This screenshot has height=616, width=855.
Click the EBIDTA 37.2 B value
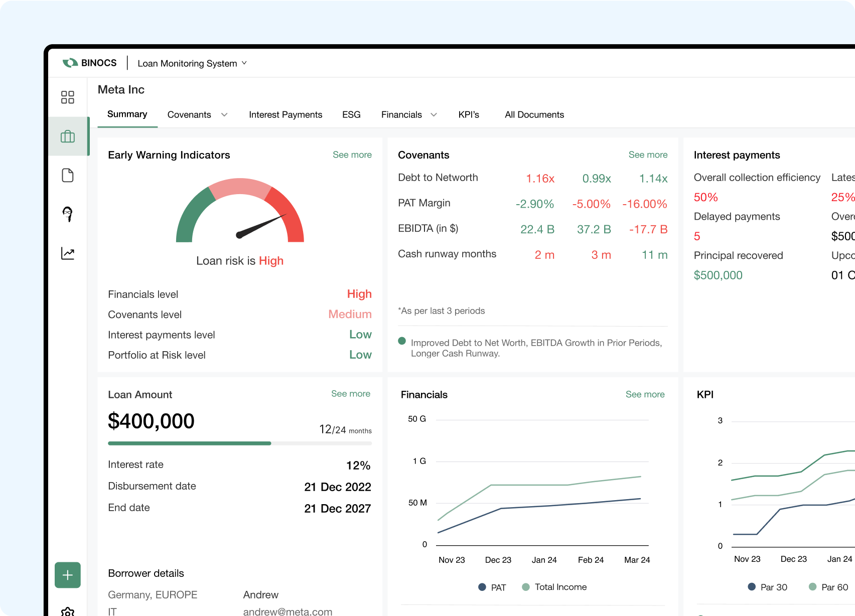[594, 229]
